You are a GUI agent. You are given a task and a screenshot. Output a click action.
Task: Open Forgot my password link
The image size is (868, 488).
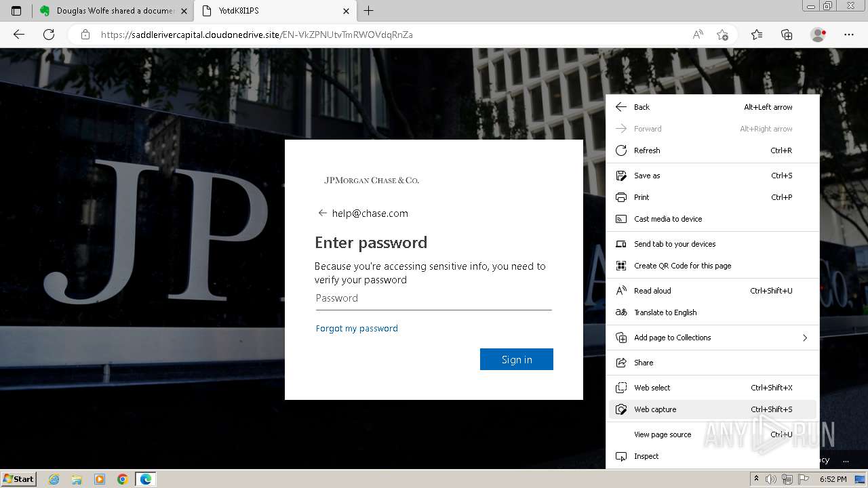357,328
